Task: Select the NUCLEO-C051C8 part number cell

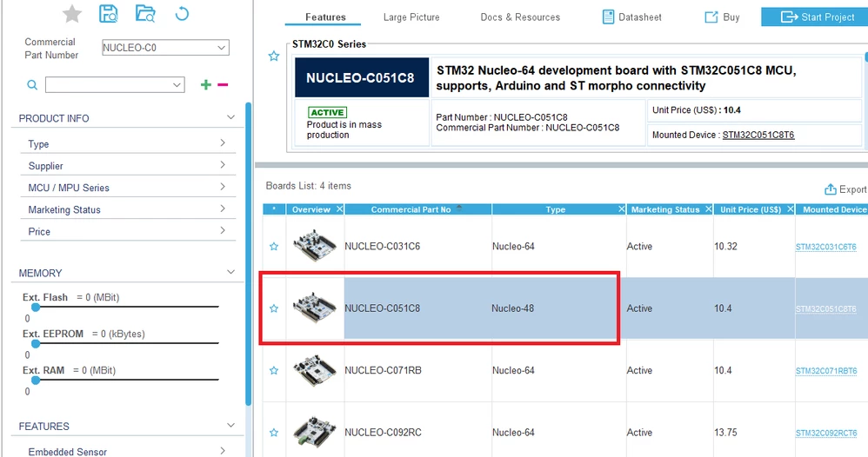Action: click(417, 308)
